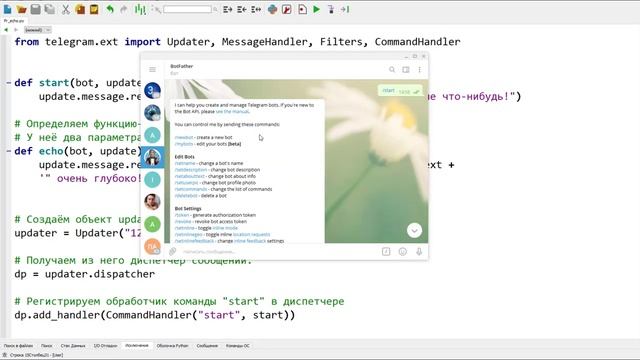Open the BotFather chat header name
This screenshot has height=360, width=640.
point(182,66)
